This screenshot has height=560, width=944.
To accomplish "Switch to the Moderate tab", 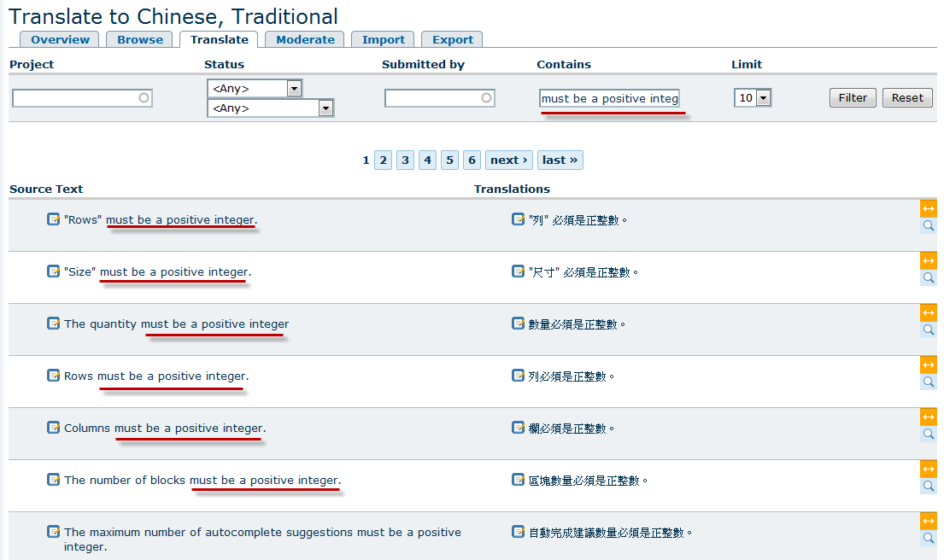I will coord(305,40).
